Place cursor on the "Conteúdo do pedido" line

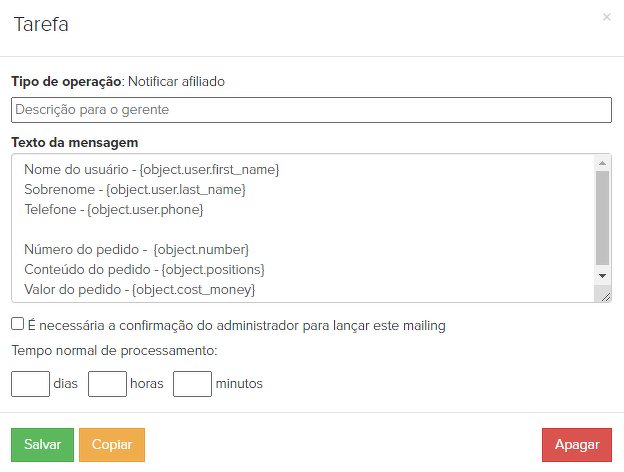143,269
